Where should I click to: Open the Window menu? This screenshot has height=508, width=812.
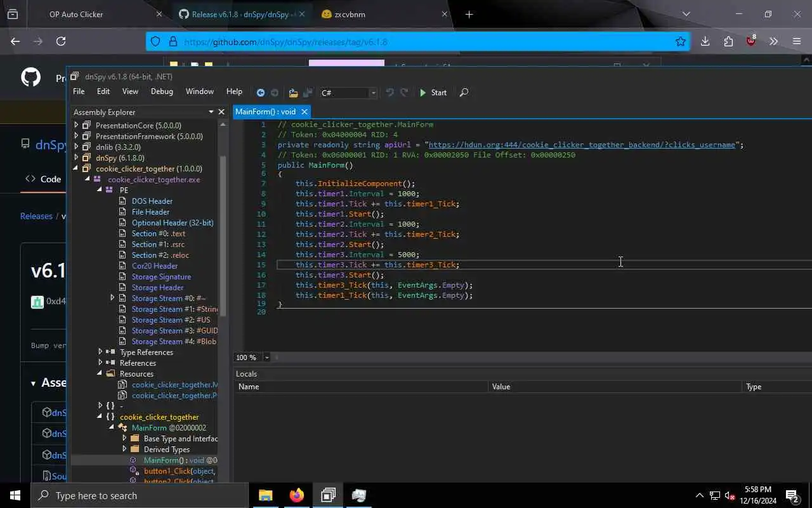coord(200,91)
